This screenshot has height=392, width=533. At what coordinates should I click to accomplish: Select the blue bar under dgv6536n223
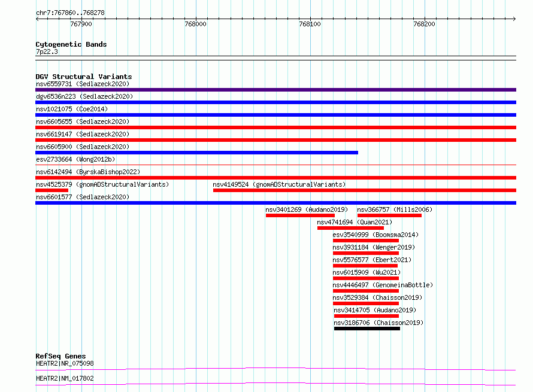275,102
